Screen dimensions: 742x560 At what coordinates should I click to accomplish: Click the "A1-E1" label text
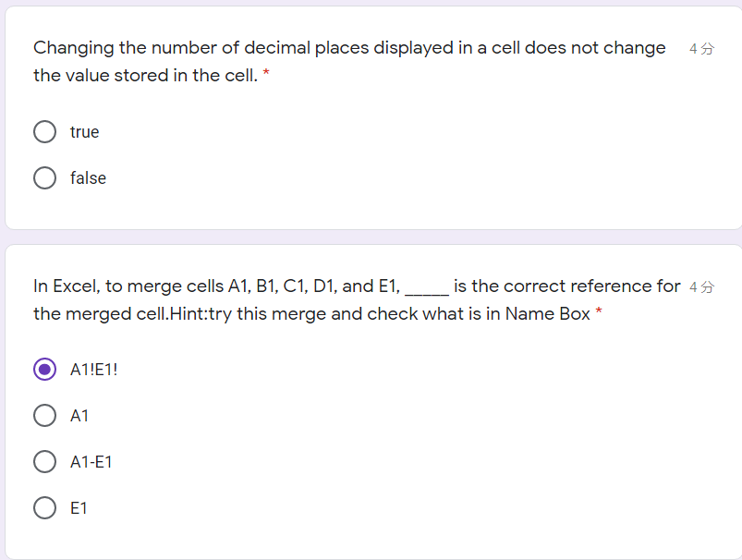point(91,461)
